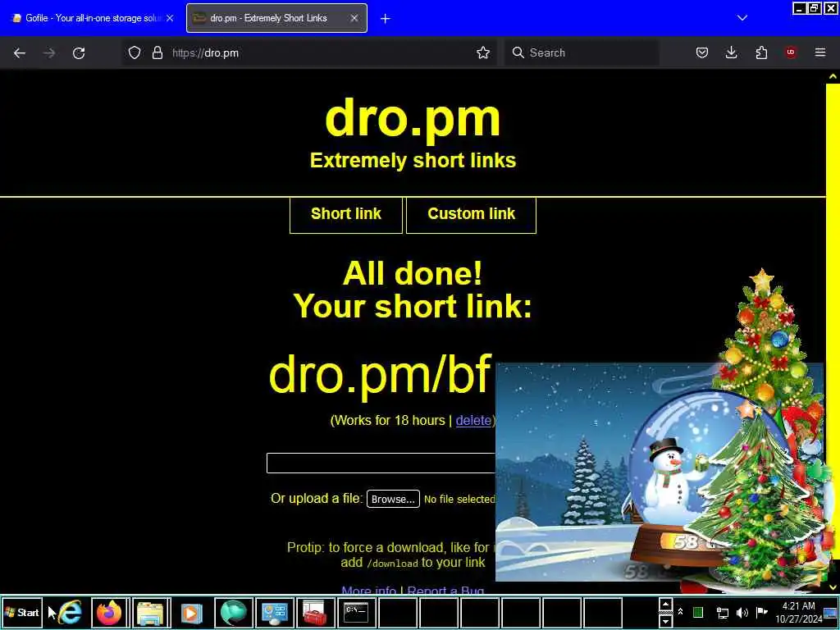Launch the media player taskbar icon
This screenshot has height=630, width=840.
coord(191,612)
